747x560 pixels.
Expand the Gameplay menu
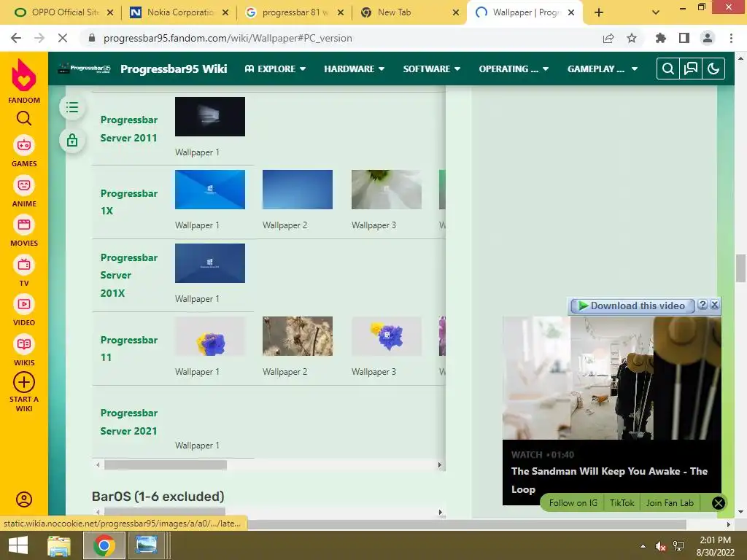pyautogui.click(x=603, y=69)
